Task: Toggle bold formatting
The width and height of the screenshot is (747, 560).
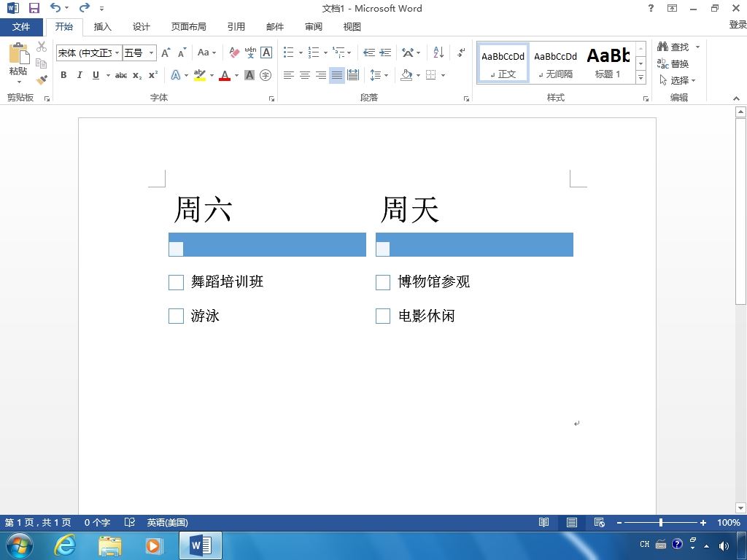Action: click(63, 75)
